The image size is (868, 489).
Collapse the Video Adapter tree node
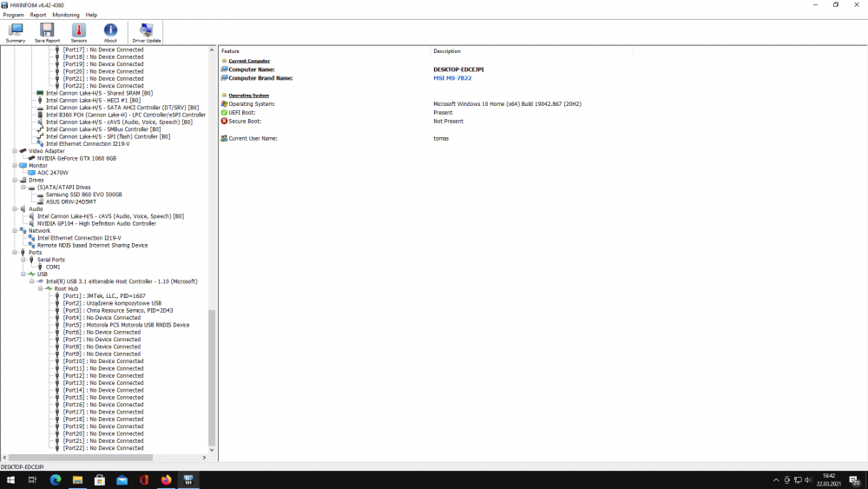[x=15, y=151]
